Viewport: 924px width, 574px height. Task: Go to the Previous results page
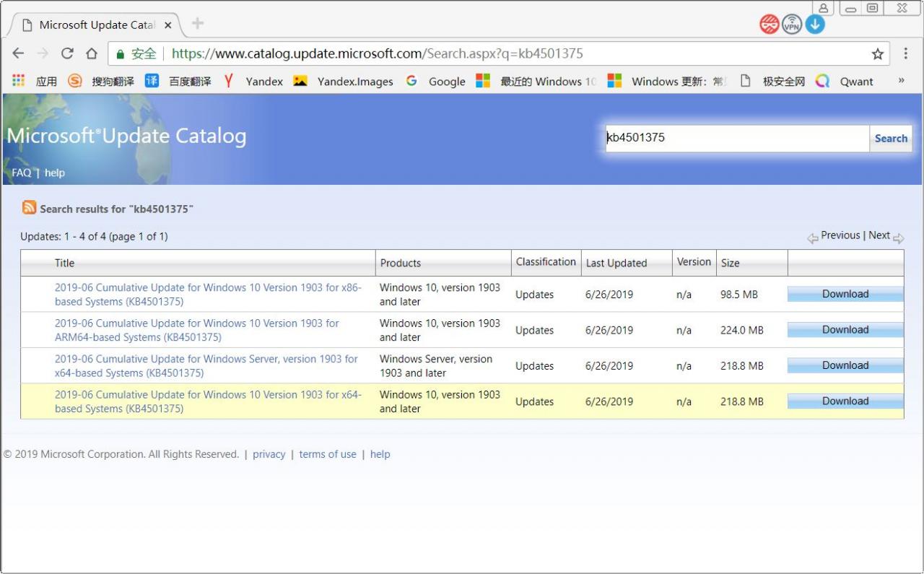(x=840, y=235)
